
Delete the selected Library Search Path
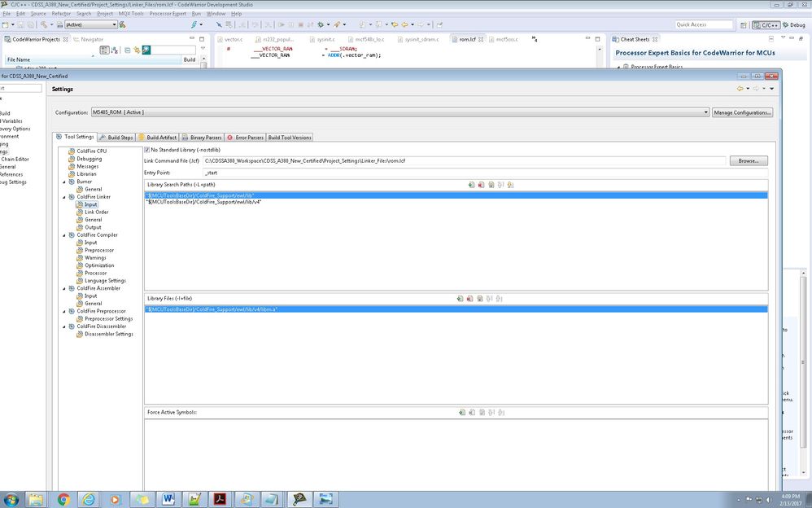(x=481, y=185)
